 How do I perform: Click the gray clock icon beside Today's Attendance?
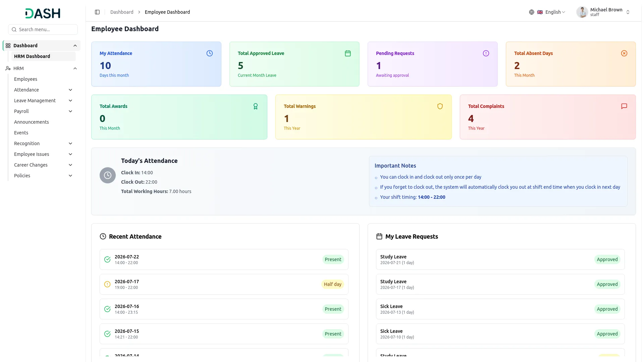108,175
